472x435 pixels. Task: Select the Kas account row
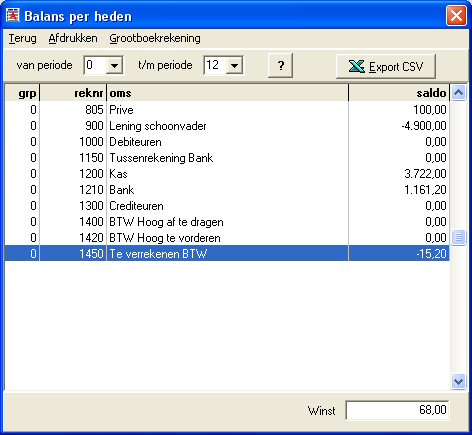click(227, 174)
